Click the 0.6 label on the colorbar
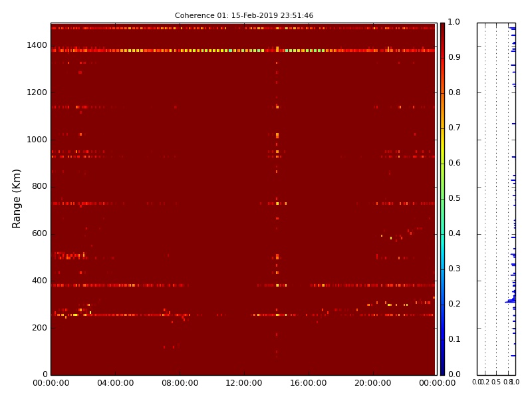 [x=454, y=163]
